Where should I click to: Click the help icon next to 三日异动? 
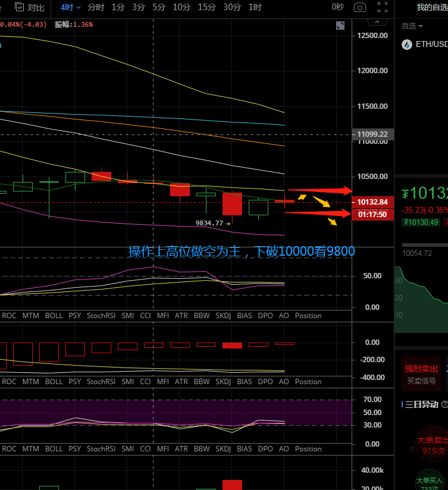(x=444, y=404)
